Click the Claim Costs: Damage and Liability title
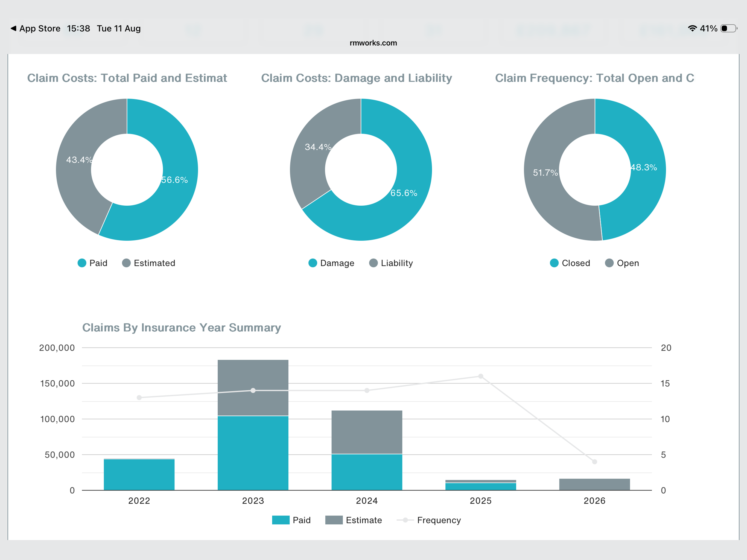The height and width of the screenshot is (560, 747). click(357, 78)
